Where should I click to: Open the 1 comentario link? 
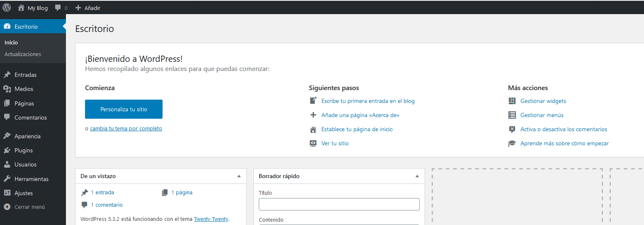[107, 205]
